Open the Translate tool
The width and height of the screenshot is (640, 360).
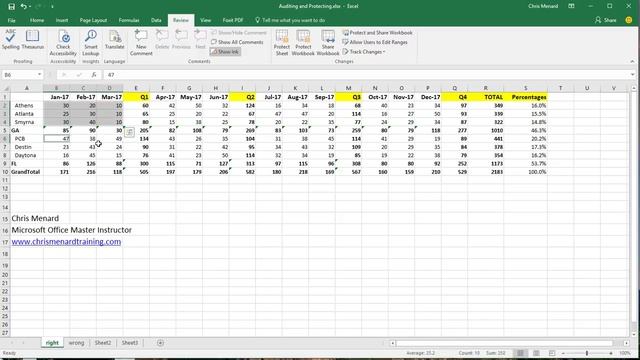[x=114, y=40]
